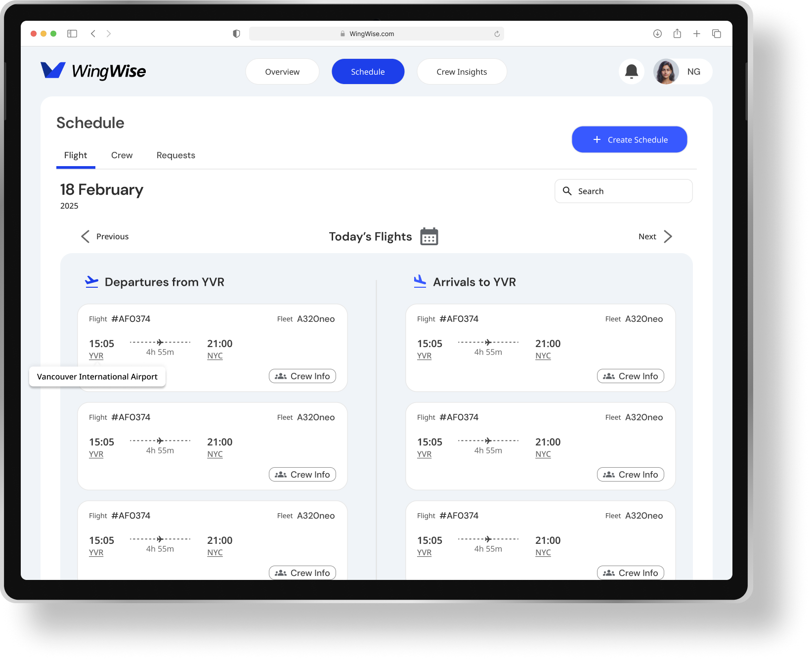Click the page reload icon in address bar
Viewport: 812px width, 662px height.
click(x=497, y=34)
